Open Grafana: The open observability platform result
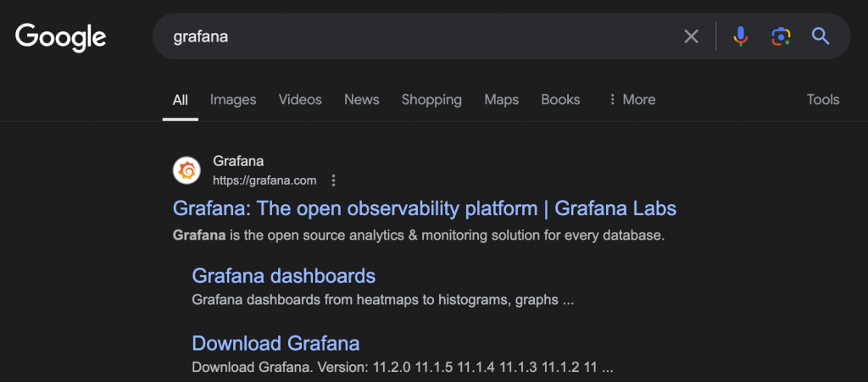Image resolution: width=868 pixels, height=382 pixels. coord(425,208)
